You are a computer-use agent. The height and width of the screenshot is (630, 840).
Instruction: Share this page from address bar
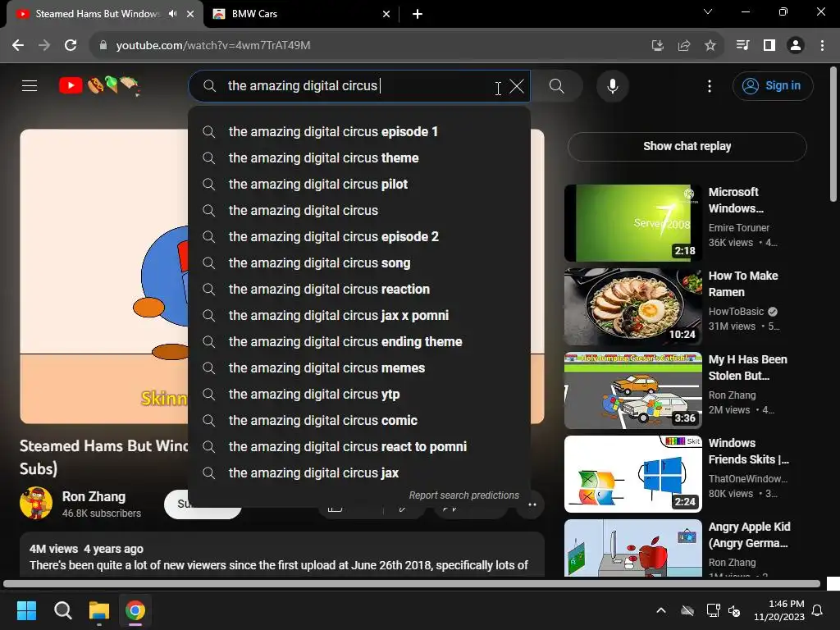(683, 46)
